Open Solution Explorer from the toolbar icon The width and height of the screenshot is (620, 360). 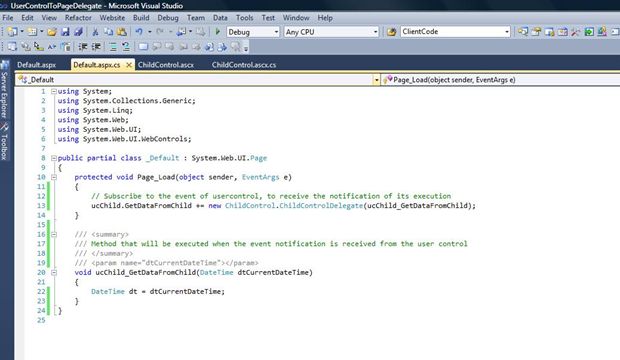coord(523,32)
